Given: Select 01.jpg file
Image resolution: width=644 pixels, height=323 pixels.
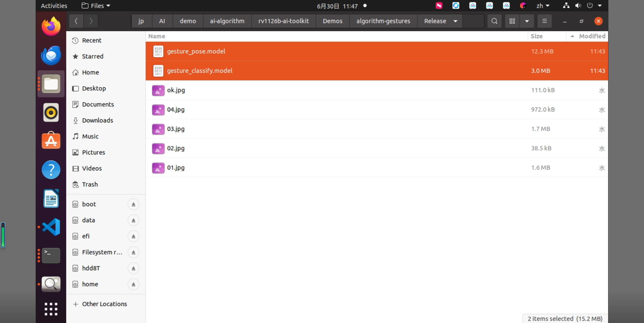Looking at the screenshot, I should 377,168.
